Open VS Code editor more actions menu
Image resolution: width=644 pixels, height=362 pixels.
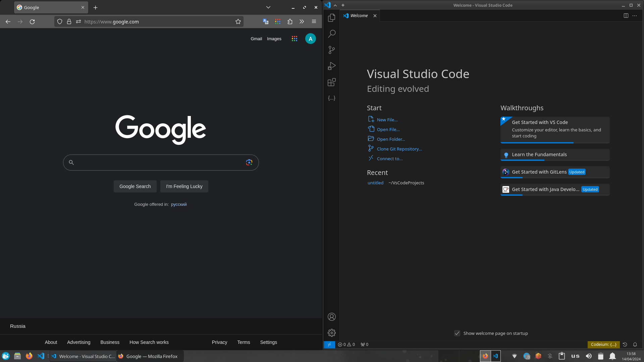pos(635,16)
